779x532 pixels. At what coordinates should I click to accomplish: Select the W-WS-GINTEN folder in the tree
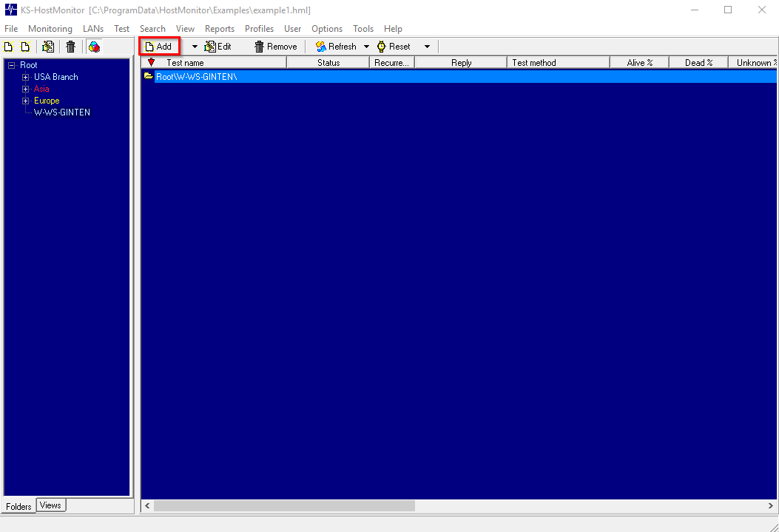tap(61, 112)
